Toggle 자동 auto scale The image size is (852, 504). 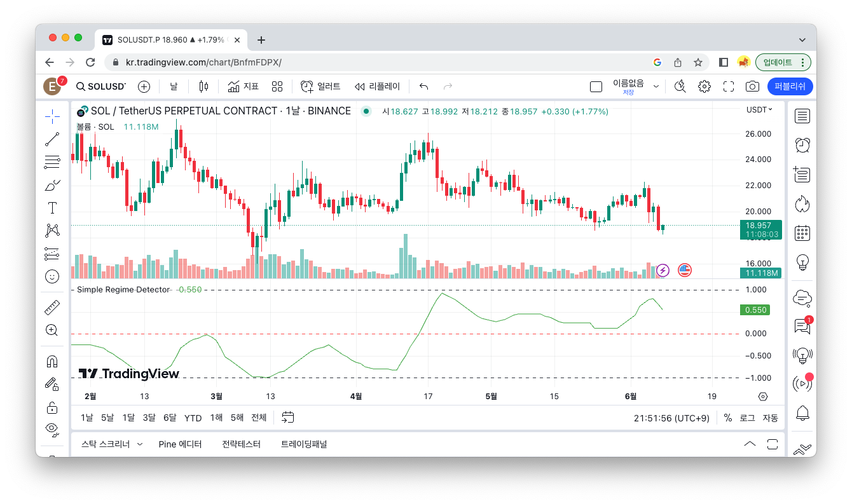770,418
